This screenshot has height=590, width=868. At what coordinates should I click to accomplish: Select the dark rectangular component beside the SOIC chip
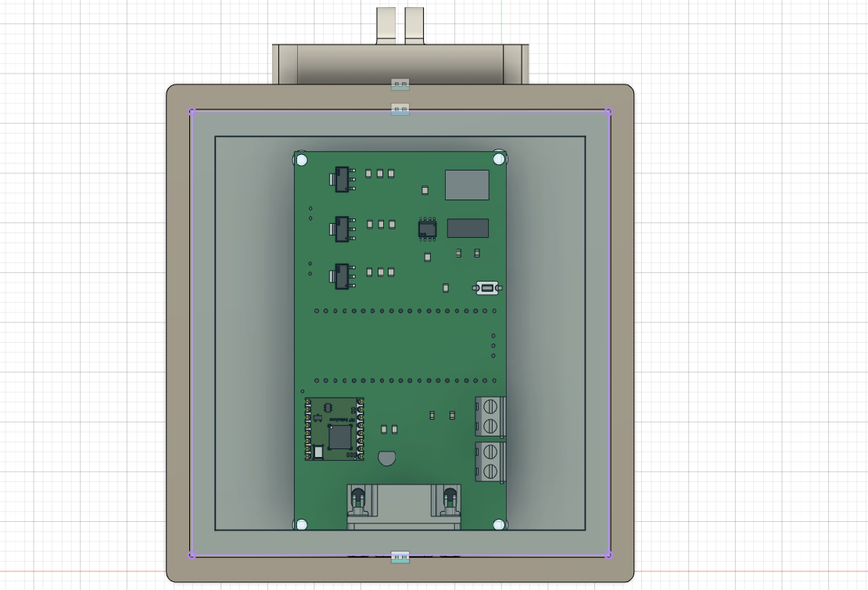[468, 228]
